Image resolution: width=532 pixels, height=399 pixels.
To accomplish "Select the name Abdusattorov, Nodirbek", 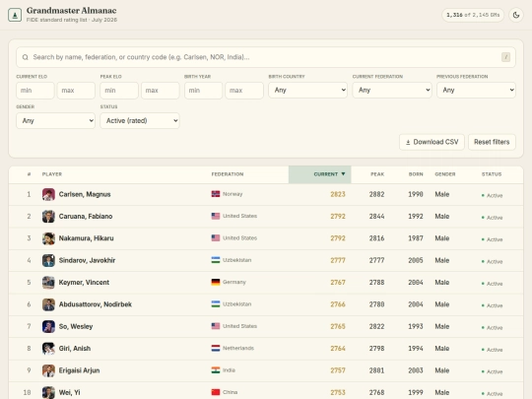I will pos(96,304).
